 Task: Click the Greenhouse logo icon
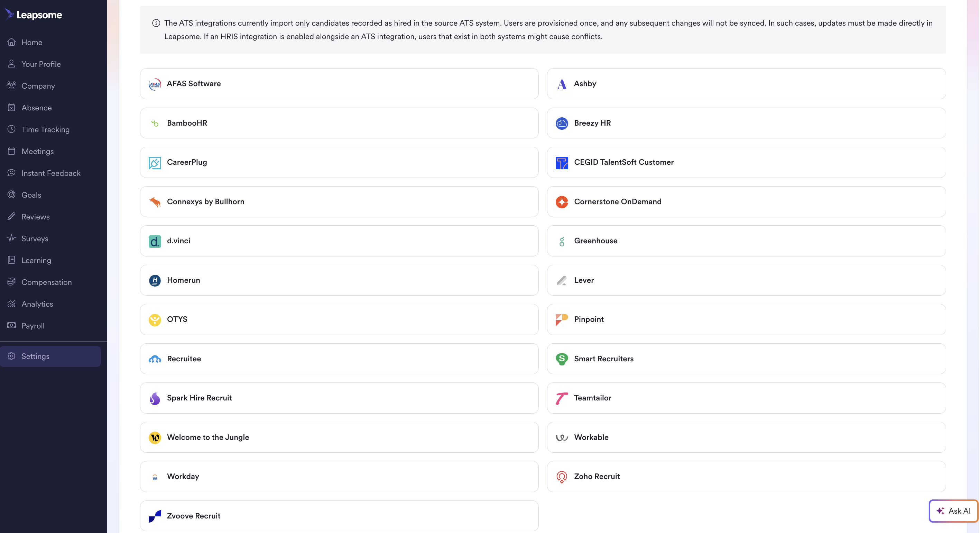point(562,241)
